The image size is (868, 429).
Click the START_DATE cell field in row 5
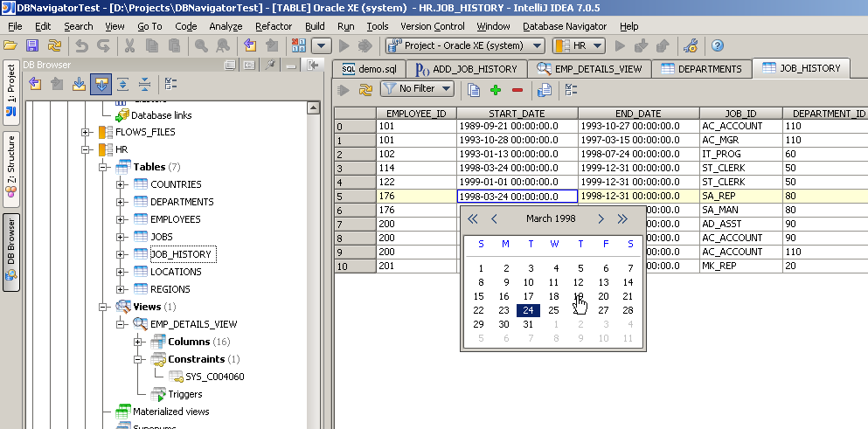click(x=517, y=196)
